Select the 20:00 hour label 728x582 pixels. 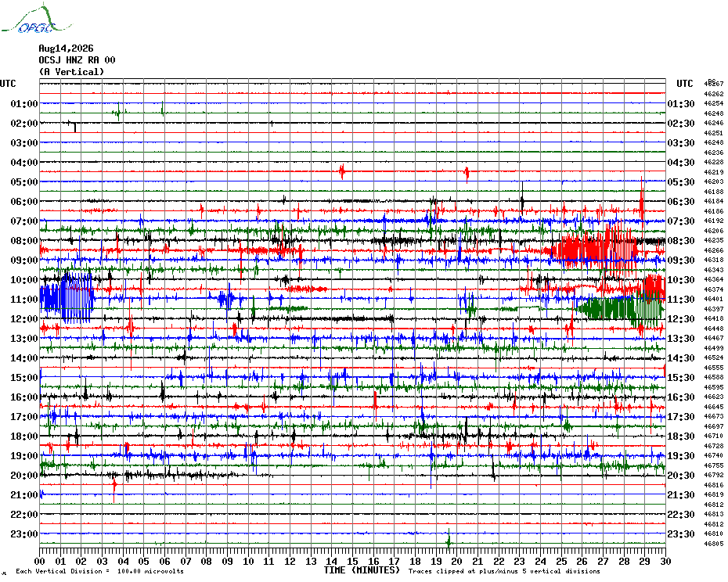24,476
